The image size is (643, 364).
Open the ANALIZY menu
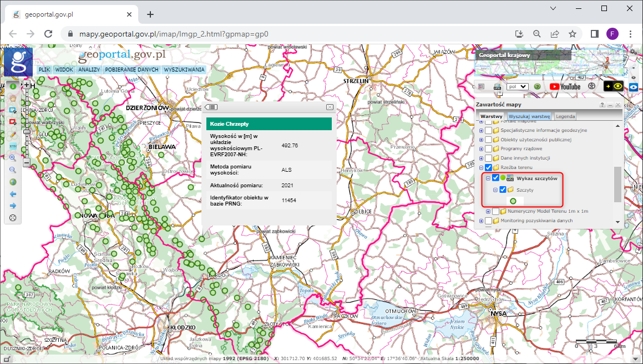[89, 70]
